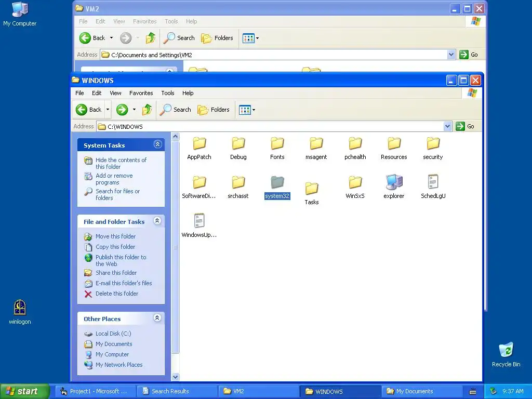Collapse the System Tasks panel
This screenshot has height=399, width=532.
click(157, 144)
